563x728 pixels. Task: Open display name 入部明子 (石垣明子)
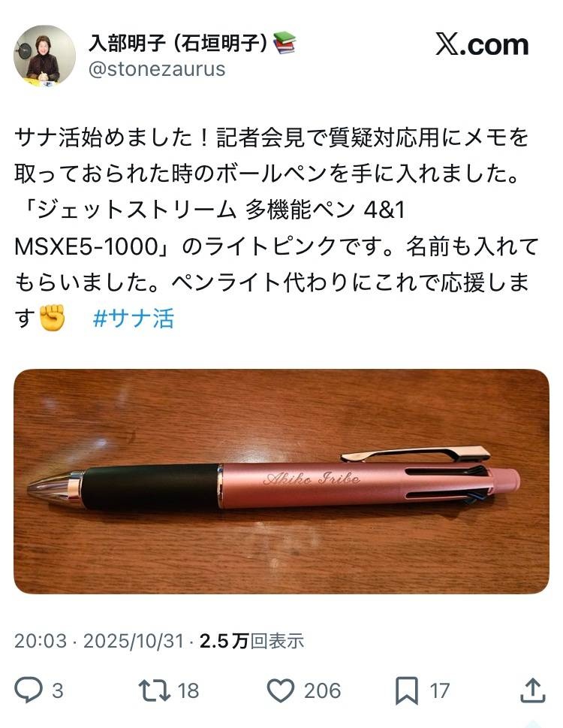tap(178, 43)
